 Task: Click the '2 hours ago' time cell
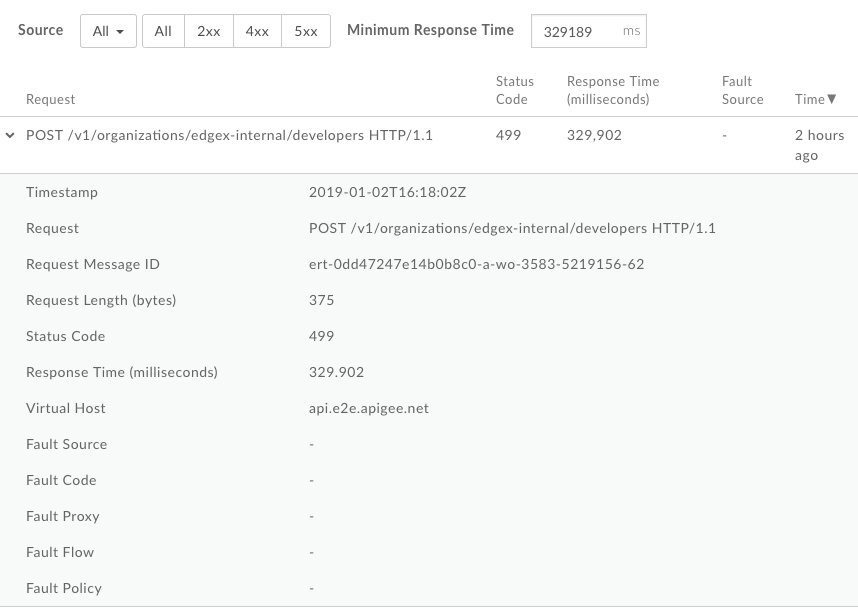tap(819, 145)
